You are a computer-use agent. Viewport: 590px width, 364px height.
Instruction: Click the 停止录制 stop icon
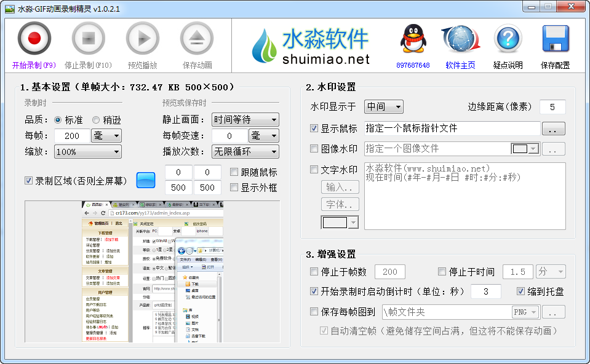[88, 38]
